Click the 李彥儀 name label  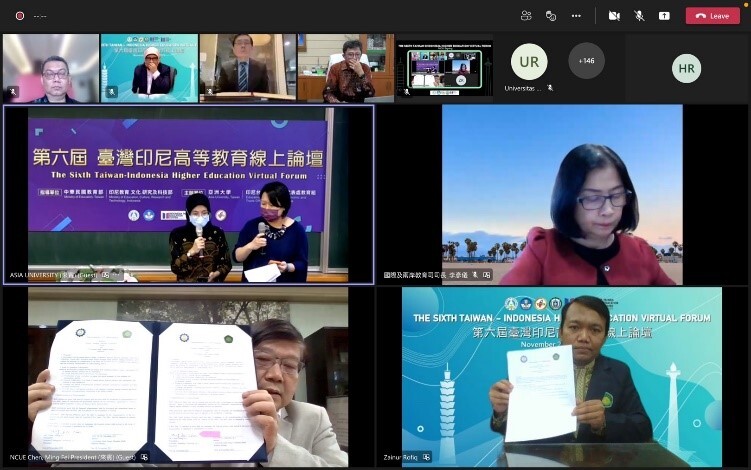[425, 275]
